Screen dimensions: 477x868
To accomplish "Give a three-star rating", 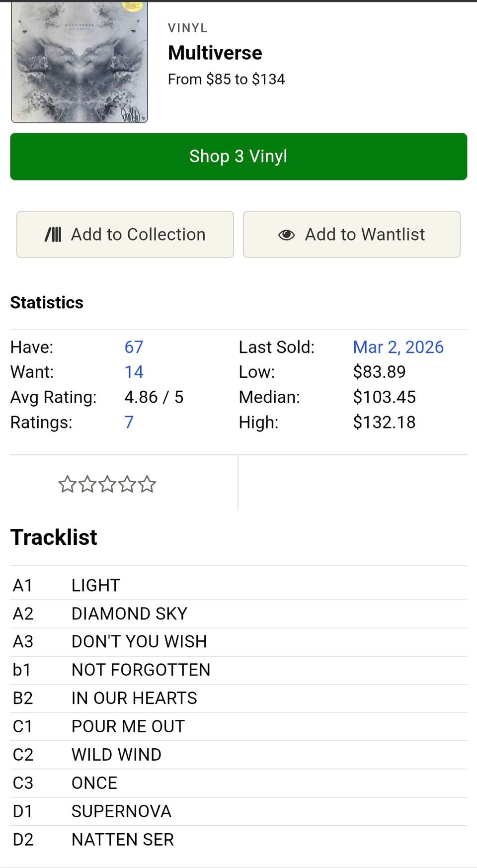I will (x=107, y=484).
